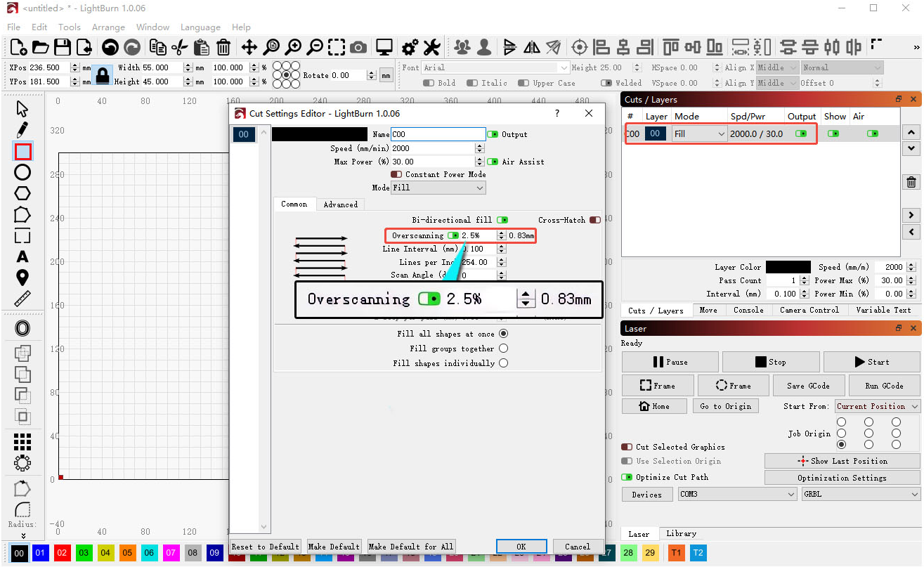Click the Undo toolbar icon
924x567 pixels.
pos(110,47)
